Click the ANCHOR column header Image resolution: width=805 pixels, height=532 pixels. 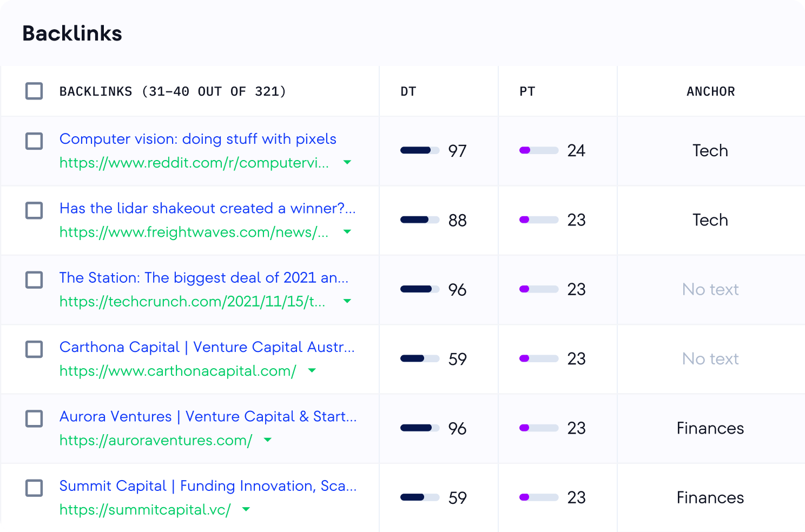tap(710, 91)
